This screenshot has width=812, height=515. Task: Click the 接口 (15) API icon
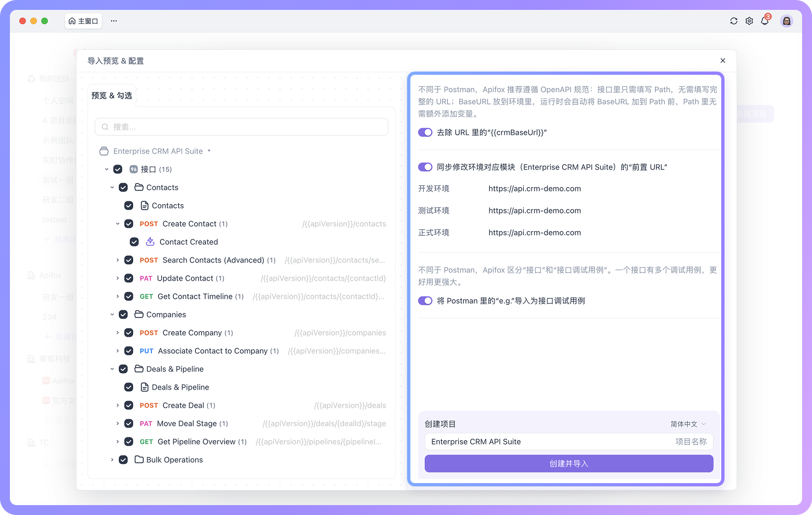coord(134,169)
